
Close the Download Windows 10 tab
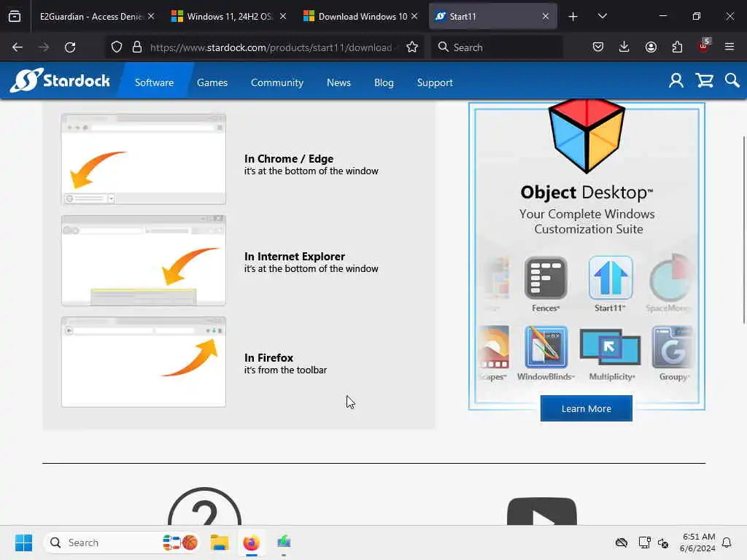click(x=414, y=17)
